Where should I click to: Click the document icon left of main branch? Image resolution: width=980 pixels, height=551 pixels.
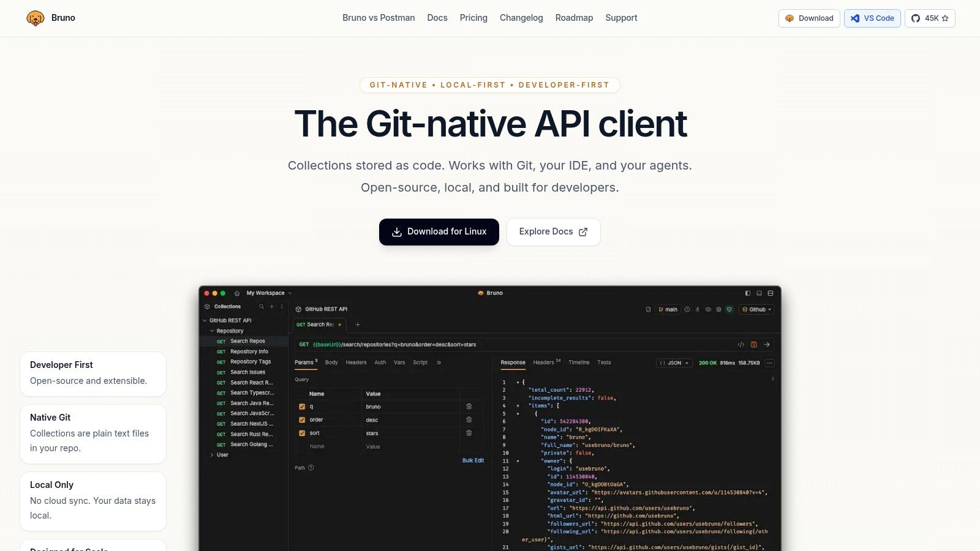click(648, 310)
